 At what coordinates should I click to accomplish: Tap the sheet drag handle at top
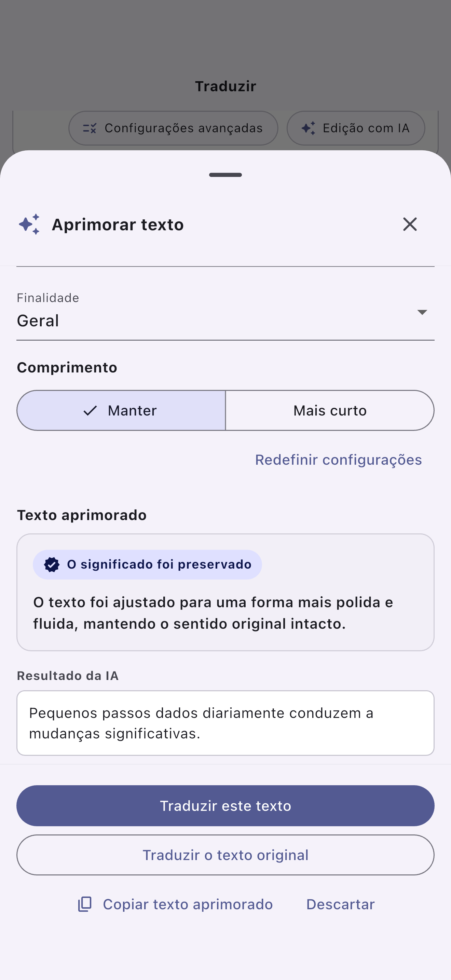pos(225,175)
